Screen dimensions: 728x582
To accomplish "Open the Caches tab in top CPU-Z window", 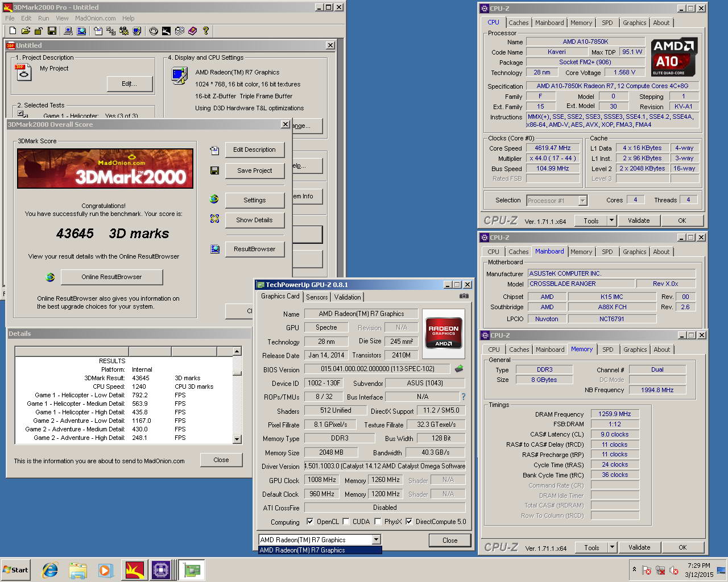I will coord(518,23).
